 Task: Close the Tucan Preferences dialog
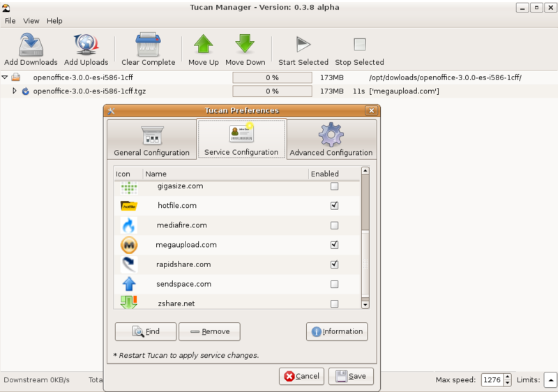coord(372,111)
